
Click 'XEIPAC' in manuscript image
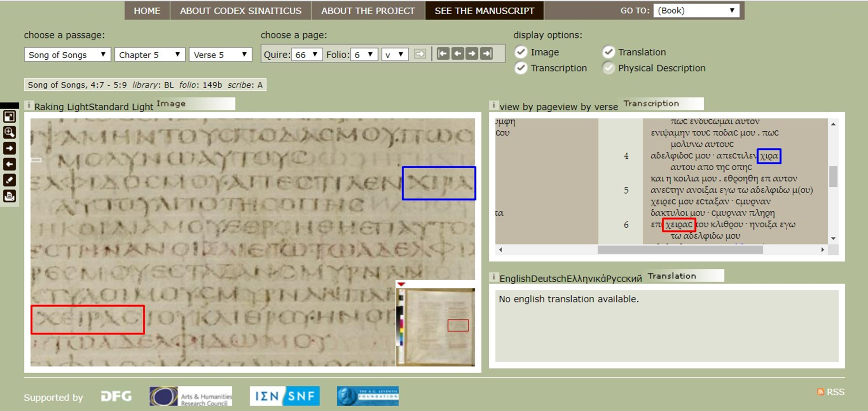coord(87,320)
